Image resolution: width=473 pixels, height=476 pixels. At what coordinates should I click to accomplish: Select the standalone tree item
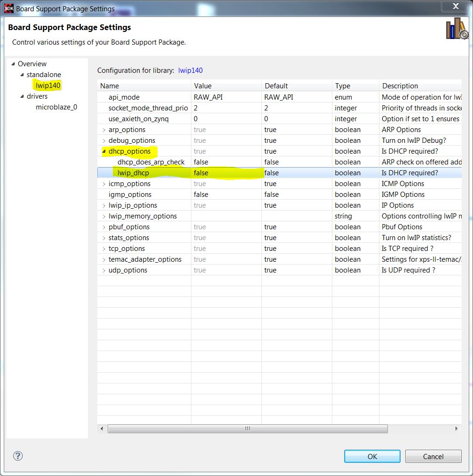pyautogui.click(x=44, y=75)
